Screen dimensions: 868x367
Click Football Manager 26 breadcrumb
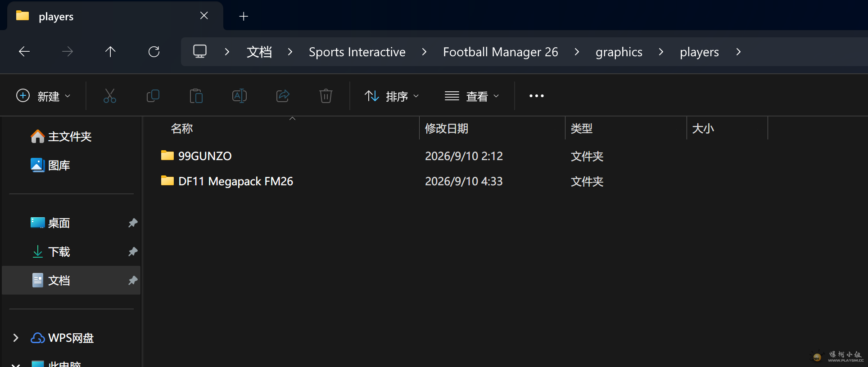tap(501, 52)
